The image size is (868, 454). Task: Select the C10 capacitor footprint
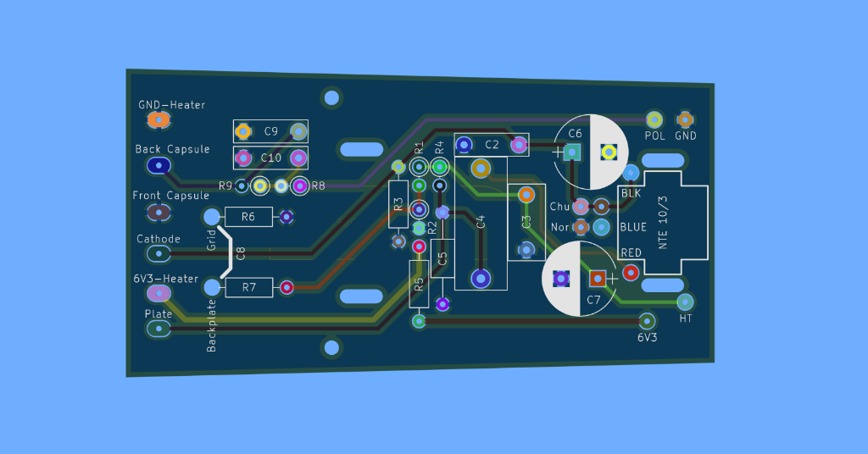[x=270, y=158]
